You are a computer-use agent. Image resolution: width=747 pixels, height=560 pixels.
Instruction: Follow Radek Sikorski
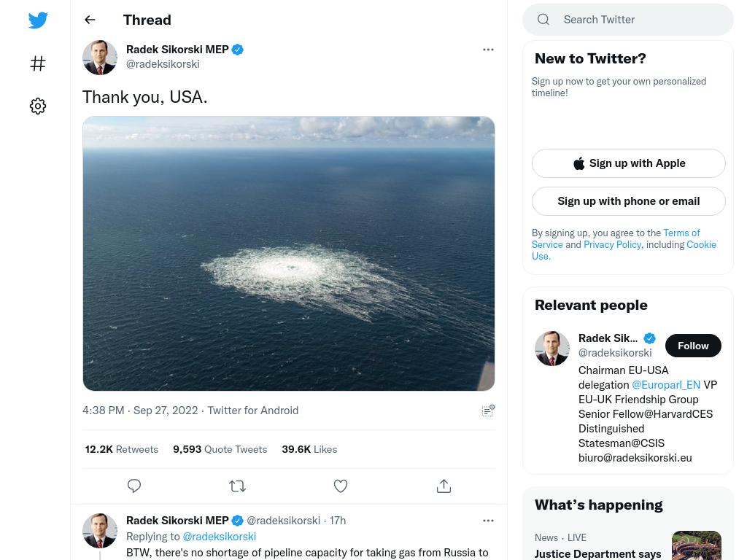pyautogui.click(x=693, y=346)
